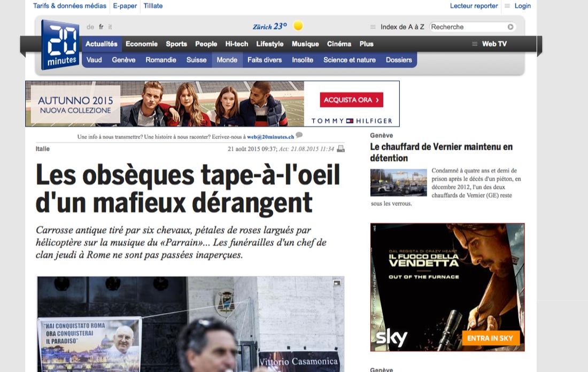Image resolution: width=588 pixels, height=372 pixels.
Task: Open the Vernier chauffard article thumbnail
Action: (398, 183)
